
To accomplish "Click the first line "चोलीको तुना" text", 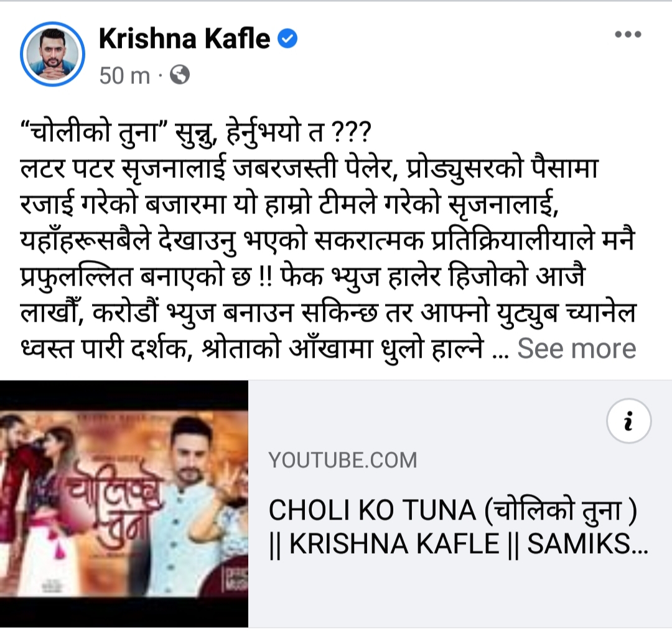I will point(95,133).
